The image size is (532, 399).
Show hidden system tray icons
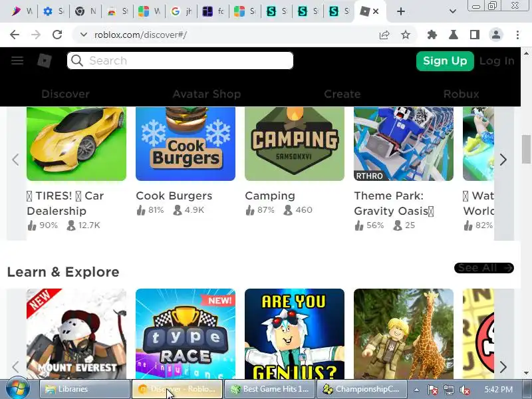pos(416,390)
